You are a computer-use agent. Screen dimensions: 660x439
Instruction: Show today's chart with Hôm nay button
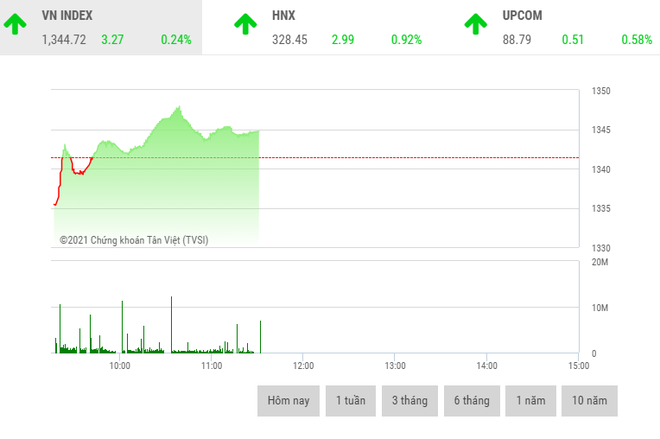point(289,401)
